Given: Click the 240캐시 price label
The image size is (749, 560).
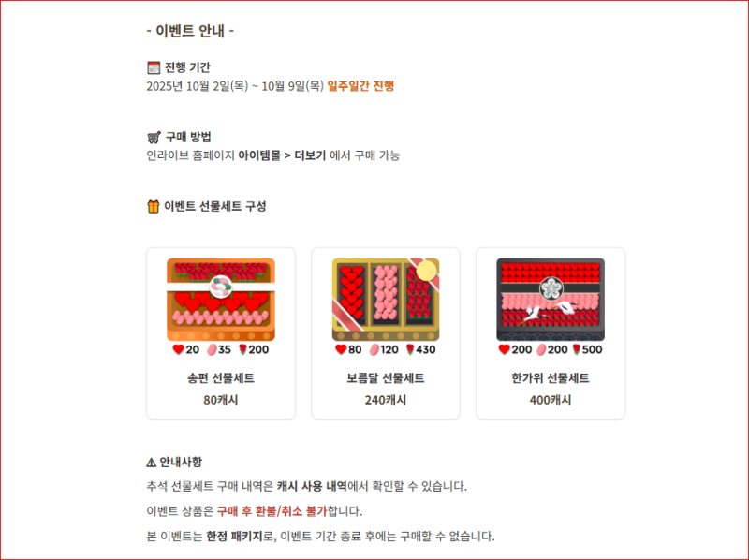Looking at the screenshot, I should pyautogui.click(x=386, y=400).
